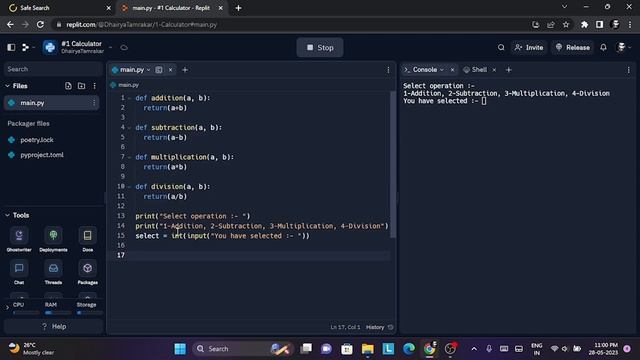The width and height of the screenshot is (640, 360).
Task: Reload the browser page
Action: (x=40, y=24)
